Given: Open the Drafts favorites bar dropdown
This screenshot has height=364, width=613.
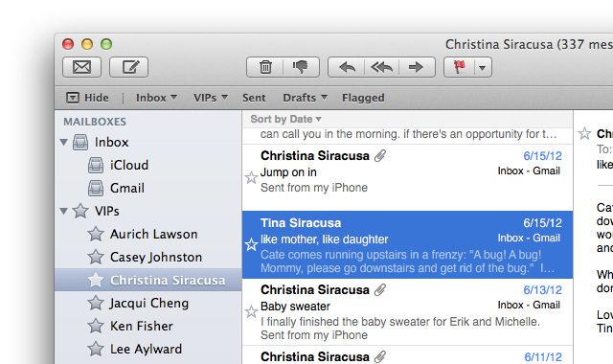Looking at the screenshot, I should (305, 98).
